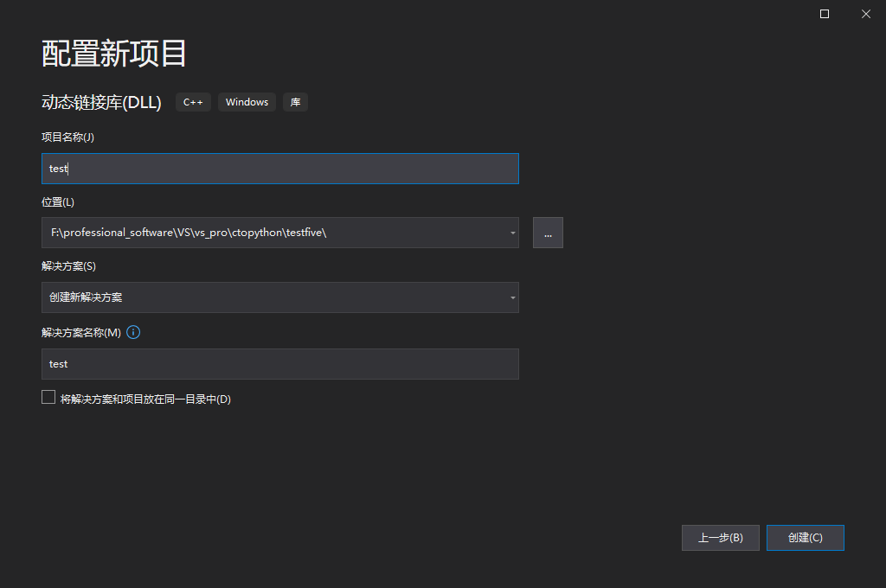Click the 上一步(B) button
Image resolution: width=886 pixels, height=588 pixels.
pos(720,537)
